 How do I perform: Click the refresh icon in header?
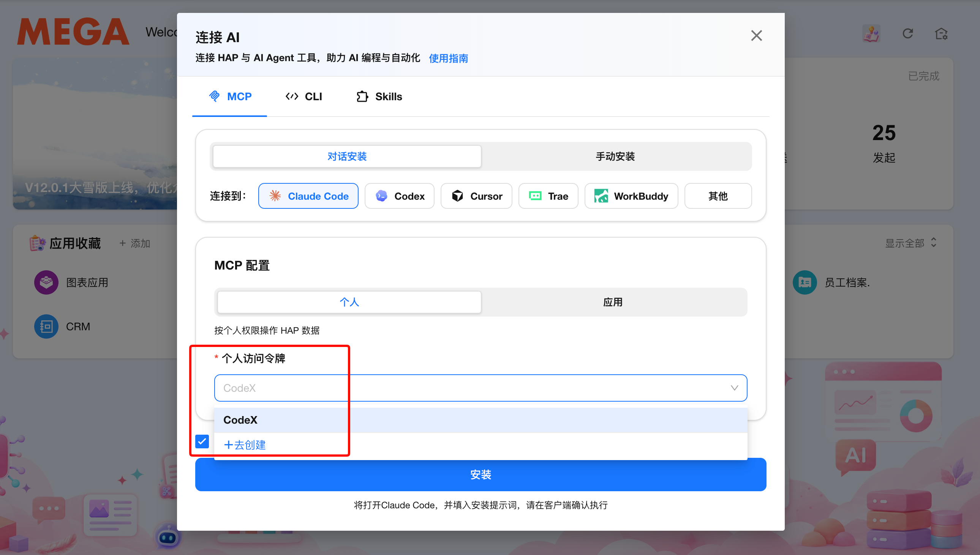(907, 33)
